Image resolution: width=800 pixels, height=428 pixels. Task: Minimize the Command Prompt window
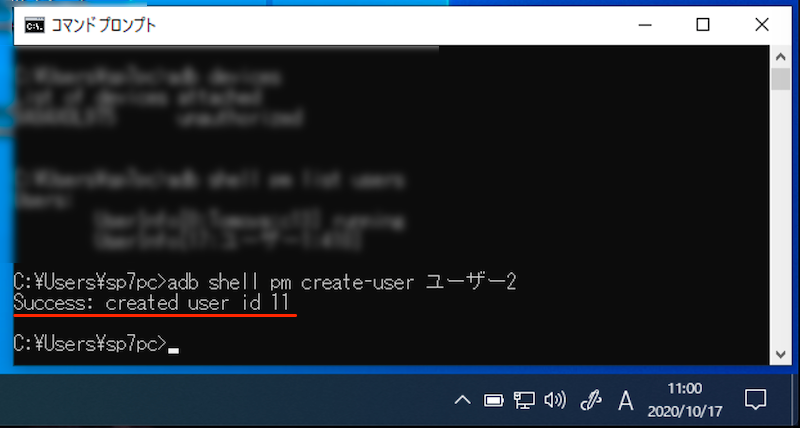(x=645, y=25)
